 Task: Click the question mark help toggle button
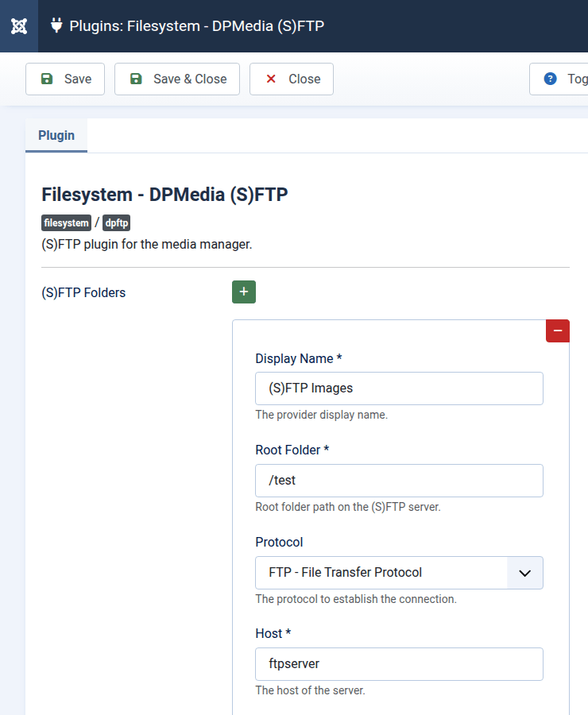tap(560, 79)
